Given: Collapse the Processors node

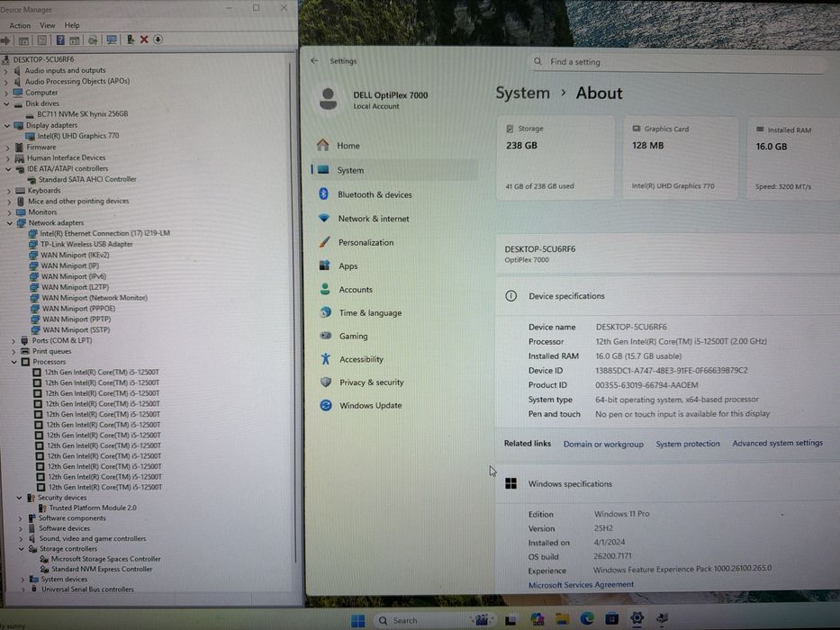Looking at the screenshot, I should point(14,362).
